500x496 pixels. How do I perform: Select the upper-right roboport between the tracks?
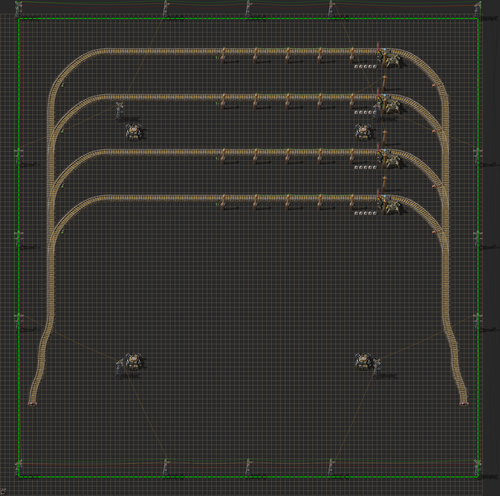pyautogui.click(x=363, y=132)
